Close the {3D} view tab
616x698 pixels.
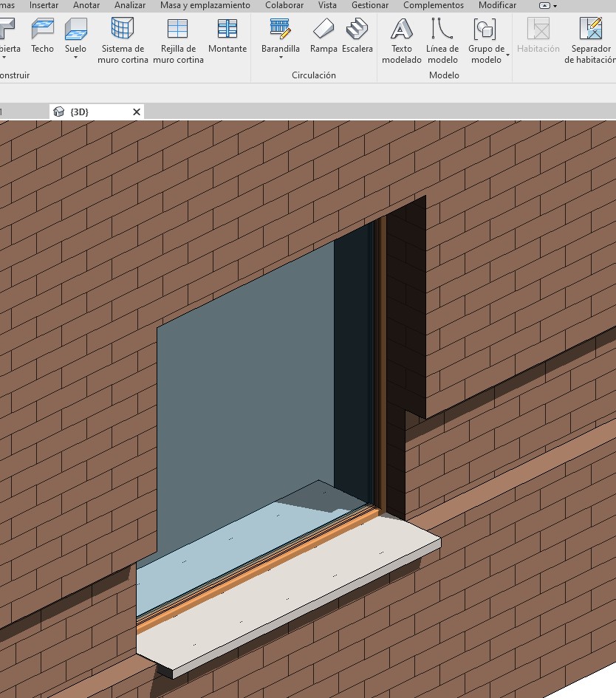tap(136, 112)
